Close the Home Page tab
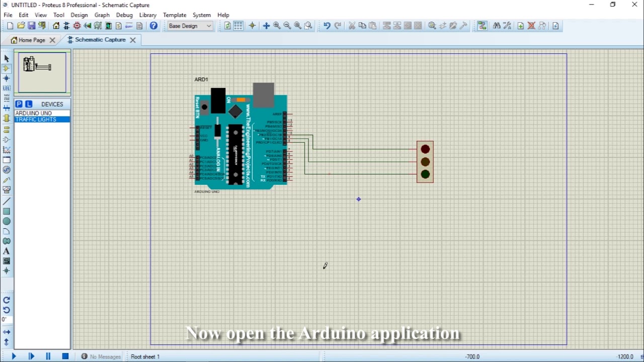The height and width of the screenshot is (362, 644). click(52, 40)
